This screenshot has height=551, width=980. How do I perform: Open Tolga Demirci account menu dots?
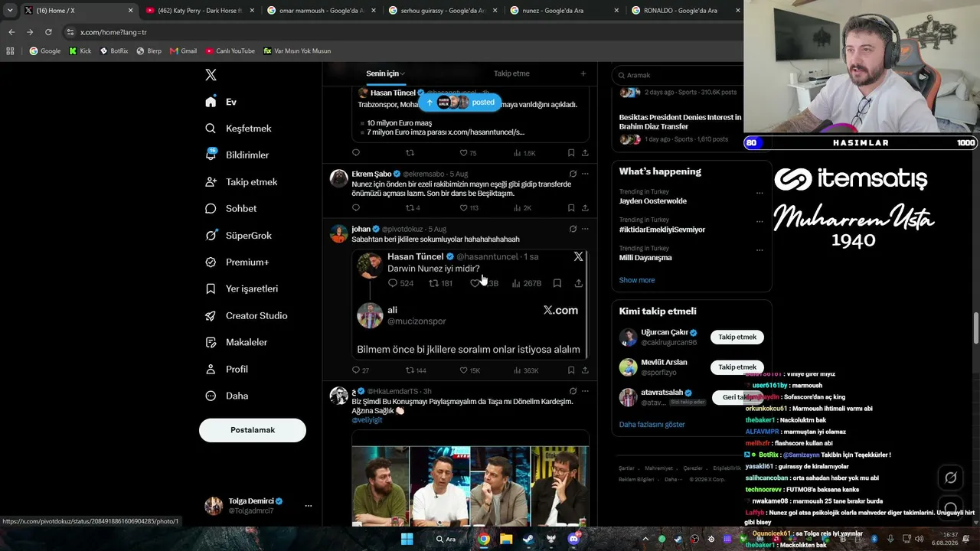pos(309,506)
